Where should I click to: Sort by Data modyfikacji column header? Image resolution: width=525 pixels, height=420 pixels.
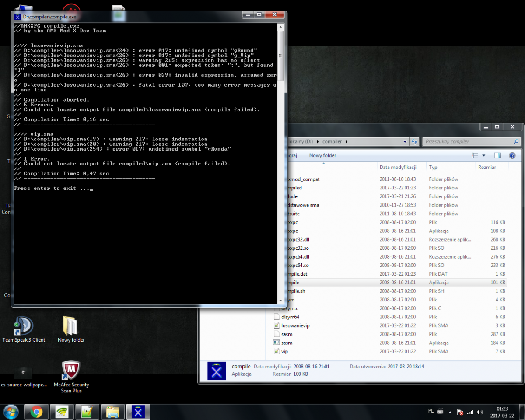coord(397,167)
